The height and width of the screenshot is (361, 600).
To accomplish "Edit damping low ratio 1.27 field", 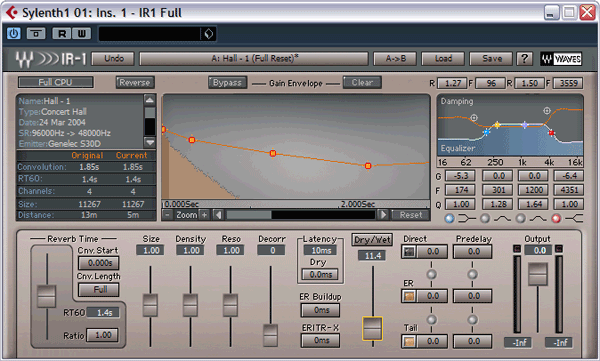I will 452,83.
